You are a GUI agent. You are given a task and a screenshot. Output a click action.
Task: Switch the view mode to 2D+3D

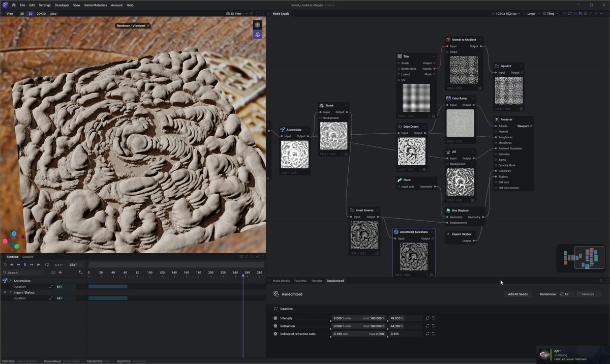(x=41, y=14)
